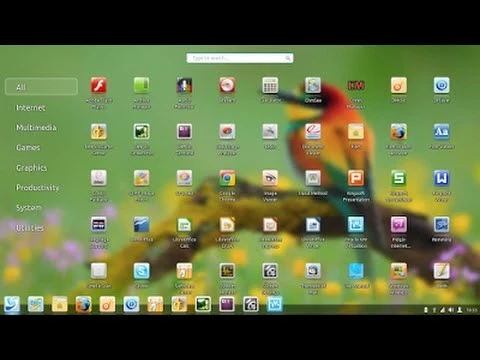Open the Deepin Terminal icon in app grid
This screenshot has width=480, height=360.
(184, 132)
